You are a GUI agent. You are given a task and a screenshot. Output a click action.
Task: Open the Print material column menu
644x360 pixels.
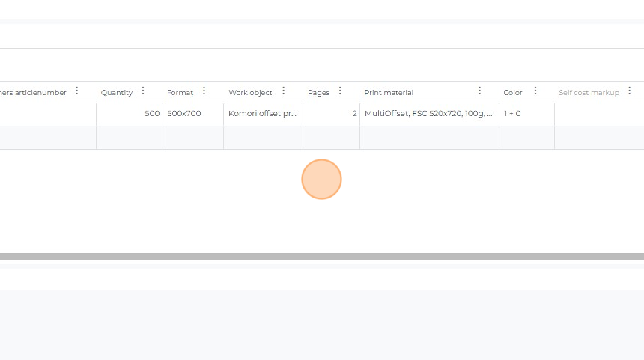click(480, 91)
